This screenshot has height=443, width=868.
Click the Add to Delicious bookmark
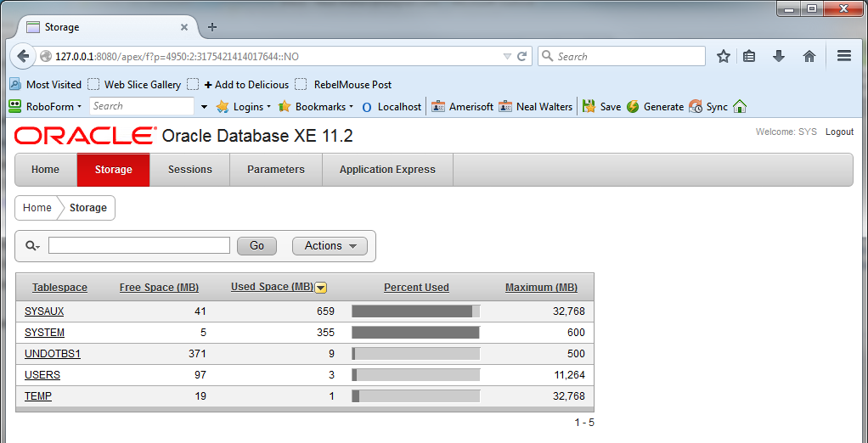click(238, 85)
